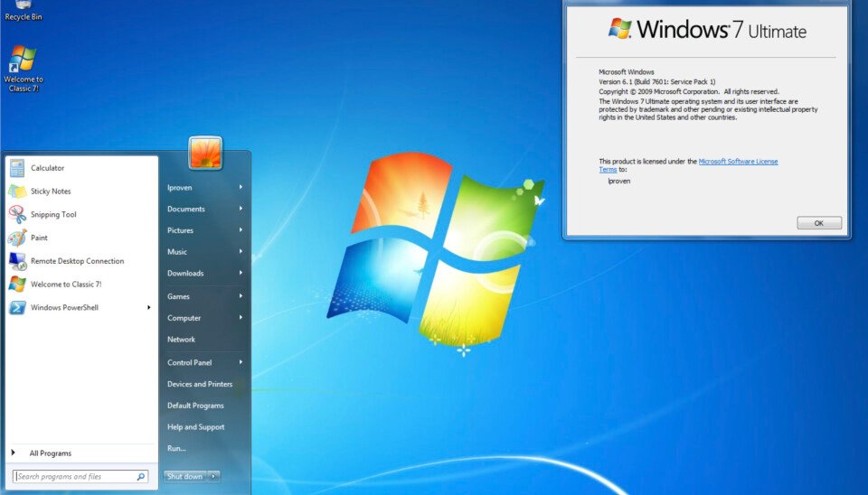Open the Calculator icon in Start menu
The height and width of the screenshot is (495, 868).
17,168
